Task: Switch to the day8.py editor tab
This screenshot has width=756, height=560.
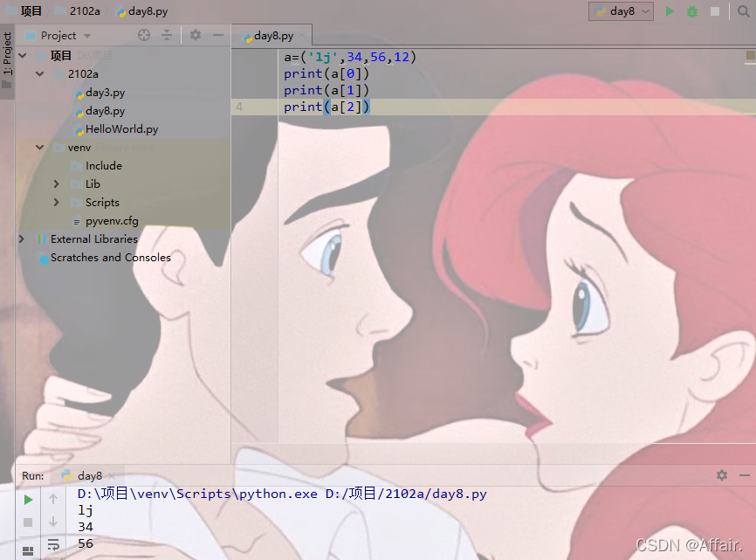Action: tap(271, 36)
